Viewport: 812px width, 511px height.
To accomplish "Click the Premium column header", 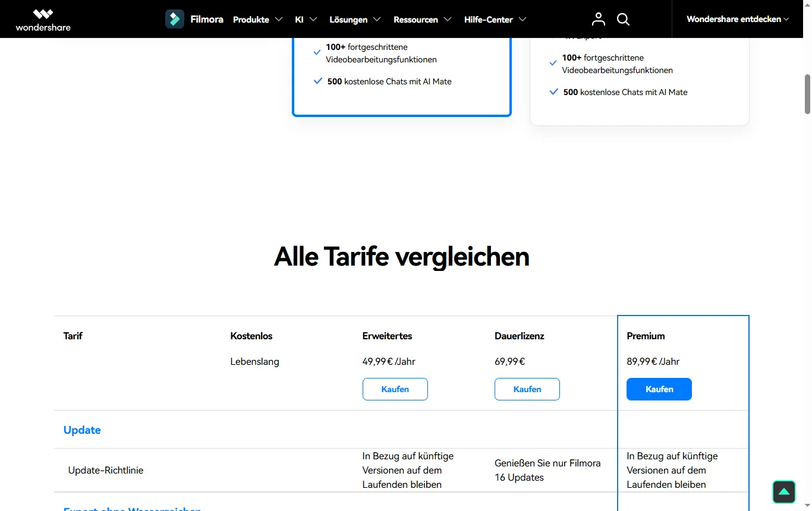I will [646, 336].
